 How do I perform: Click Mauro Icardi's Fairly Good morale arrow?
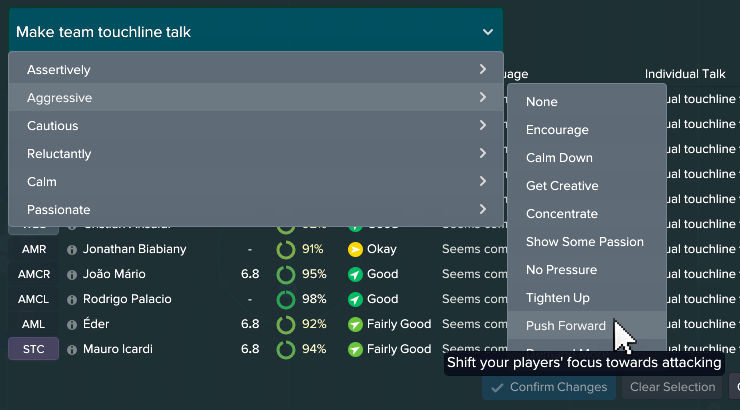[355, 349]
